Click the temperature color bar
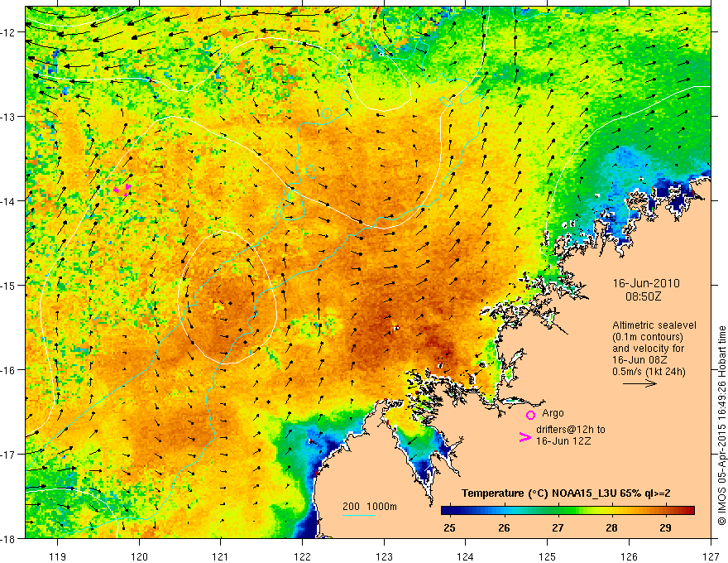This screenshot has width=728, height=563. click(x=568, y=510)
